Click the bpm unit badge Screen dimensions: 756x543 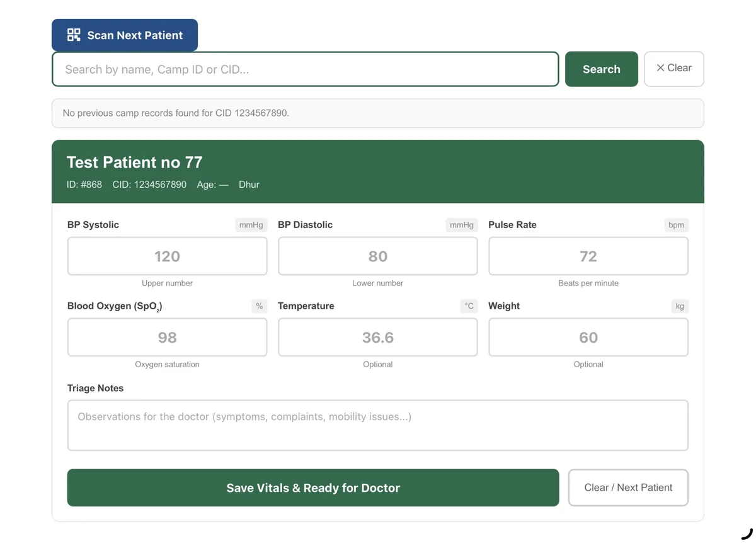676,225
